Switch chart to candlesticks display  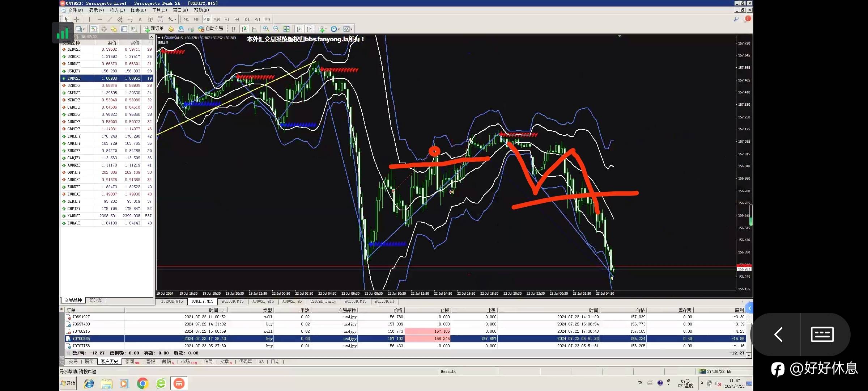click(244, 29)
